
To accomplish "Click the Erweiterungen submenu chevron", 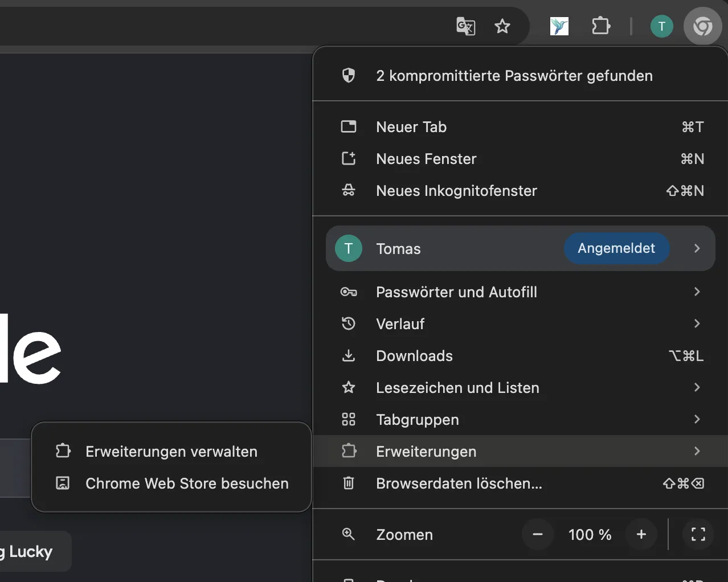I will (697, 451).
